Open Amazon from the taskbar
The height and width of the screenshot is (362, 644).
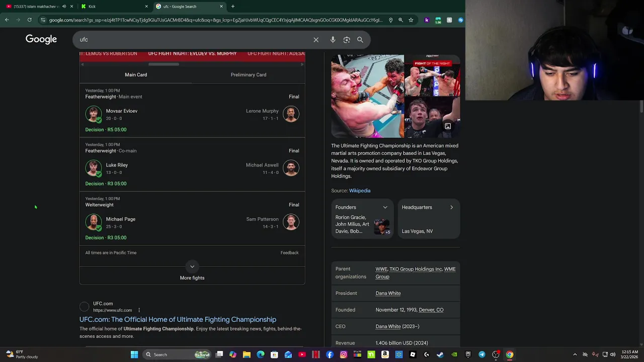point(385,354)
